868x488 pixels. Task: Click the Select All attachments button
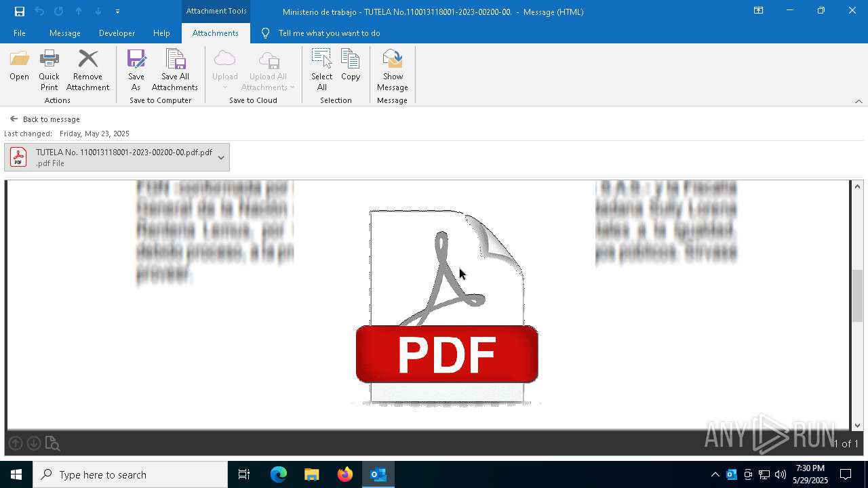coord(321,70)
